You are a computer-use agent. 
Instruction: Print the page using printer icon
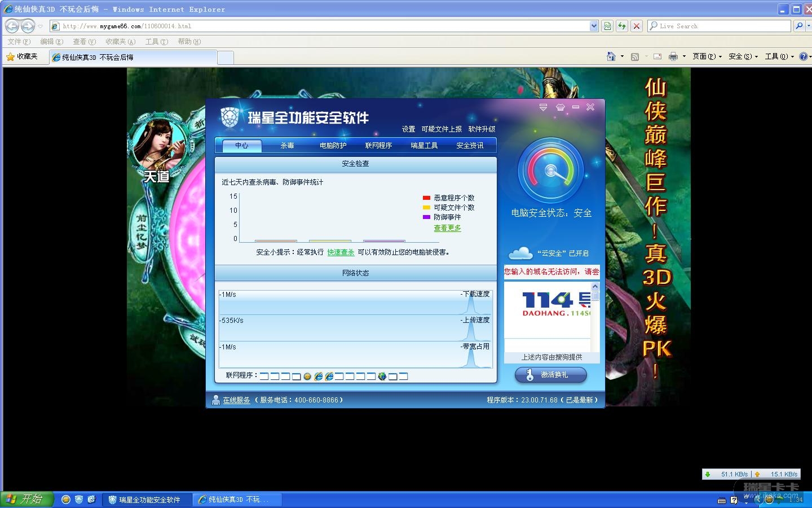(673, 56)
